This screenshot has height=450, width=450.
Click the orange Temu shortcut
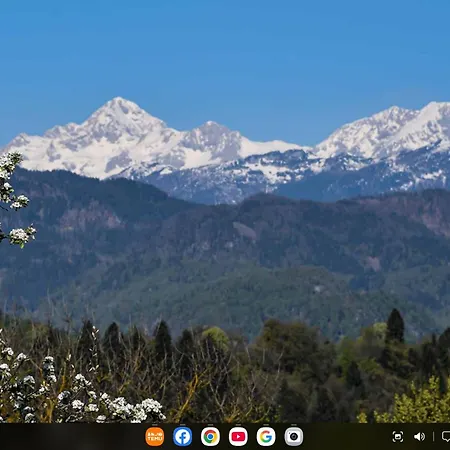[x=155, y=436]
